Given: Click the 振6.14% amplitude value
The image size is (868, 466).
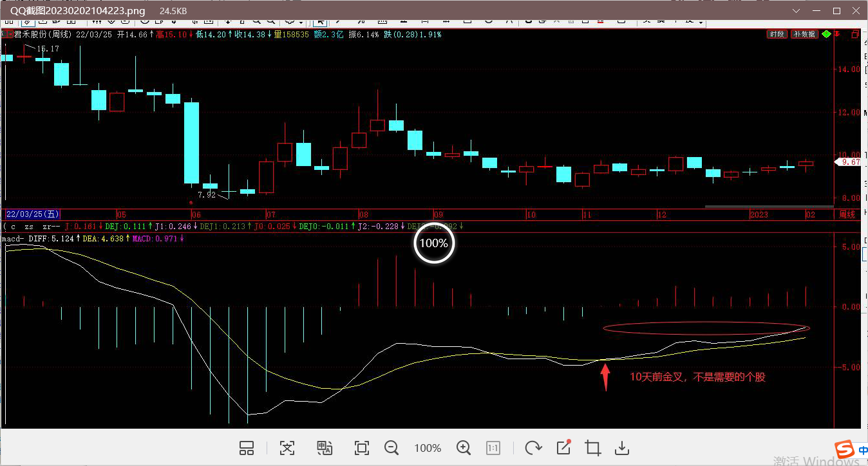Looking at the screenshot, I should [x=364, y=34].
